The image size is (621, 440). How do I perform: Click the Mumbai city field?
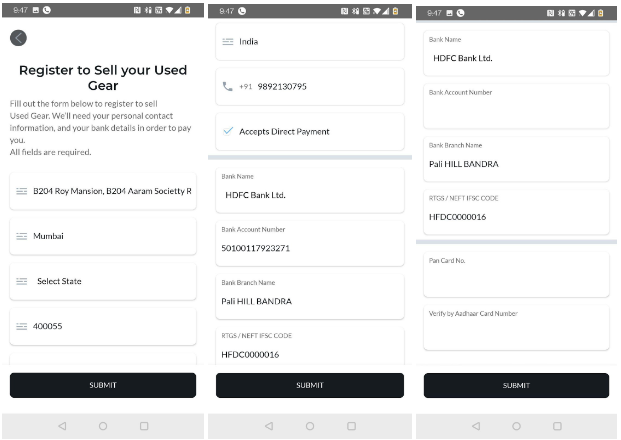(103, 236)
